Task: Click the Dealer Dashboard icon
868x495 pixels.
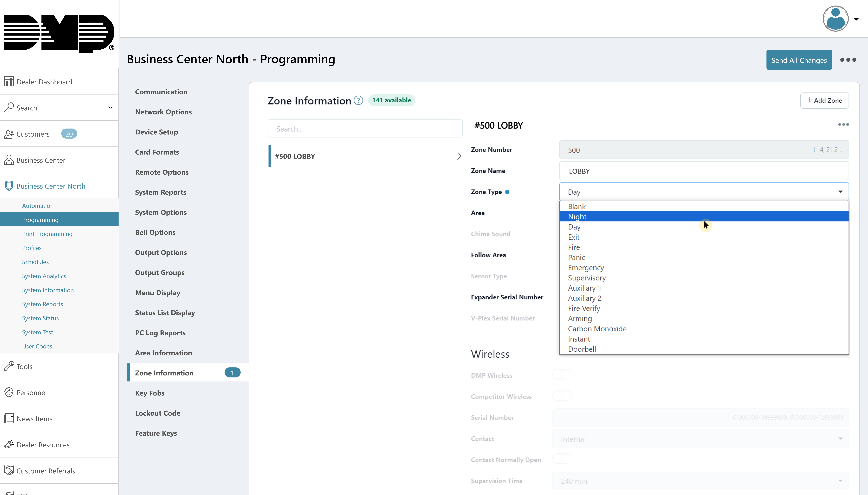Action: [9, 82]
